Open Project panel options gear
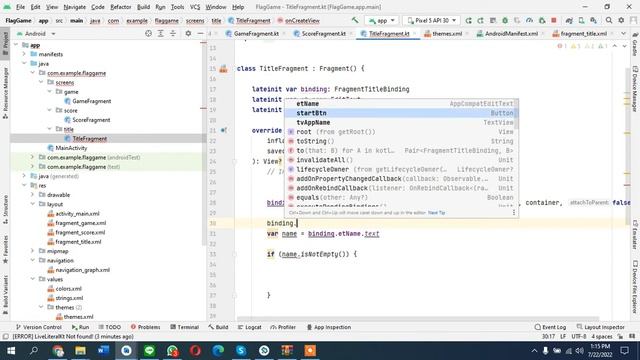 (188, 33)
